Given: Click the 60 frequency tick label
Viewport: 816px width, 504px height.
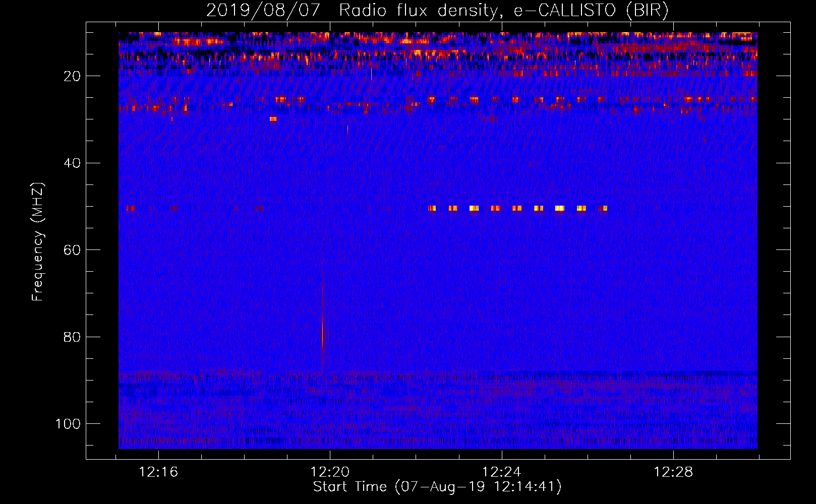Looking at the screenshot, I should [x=72, y=250].
